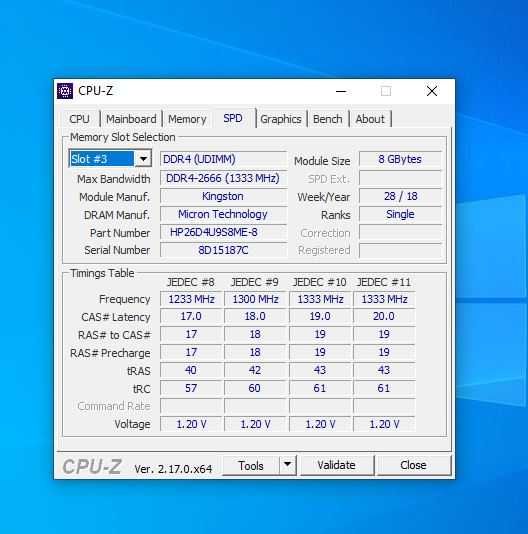This screenshot has width=528, height=534.
Task: Click the JEDEC #9 column header
Action: 255,282
